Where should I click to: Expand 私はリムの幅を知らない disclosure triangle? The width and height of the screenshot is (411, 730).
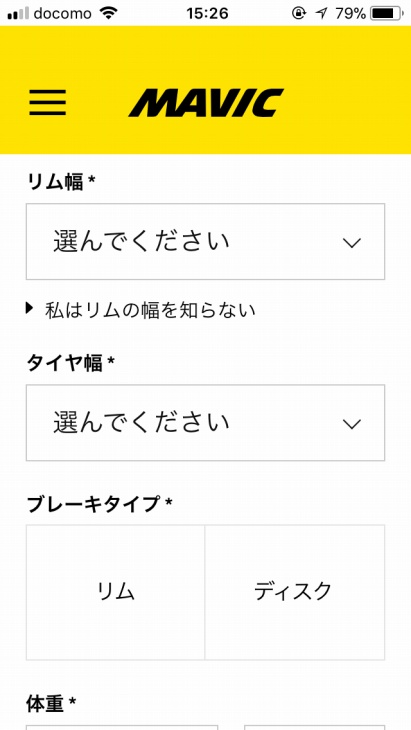pyautogui.click(x=30, y=308)
